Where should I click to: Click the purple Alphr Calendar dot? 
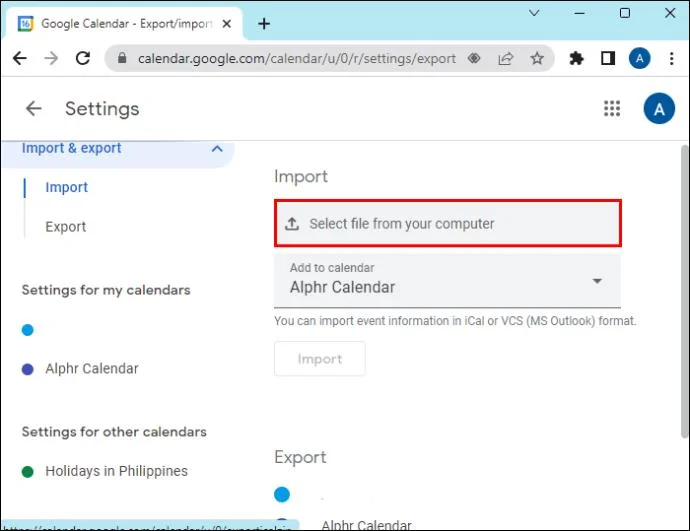point(27,369)
